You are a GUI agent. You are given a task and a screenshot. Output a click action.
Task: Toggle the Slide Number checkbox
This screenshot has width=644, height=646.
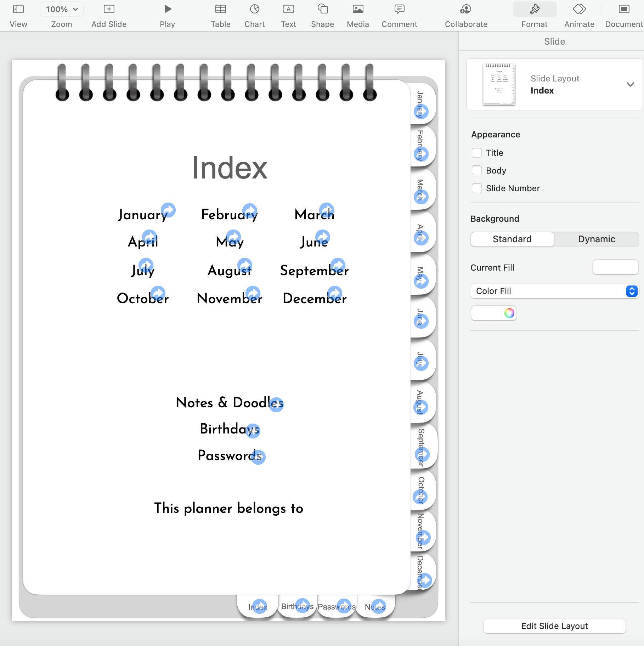point(477,188)
